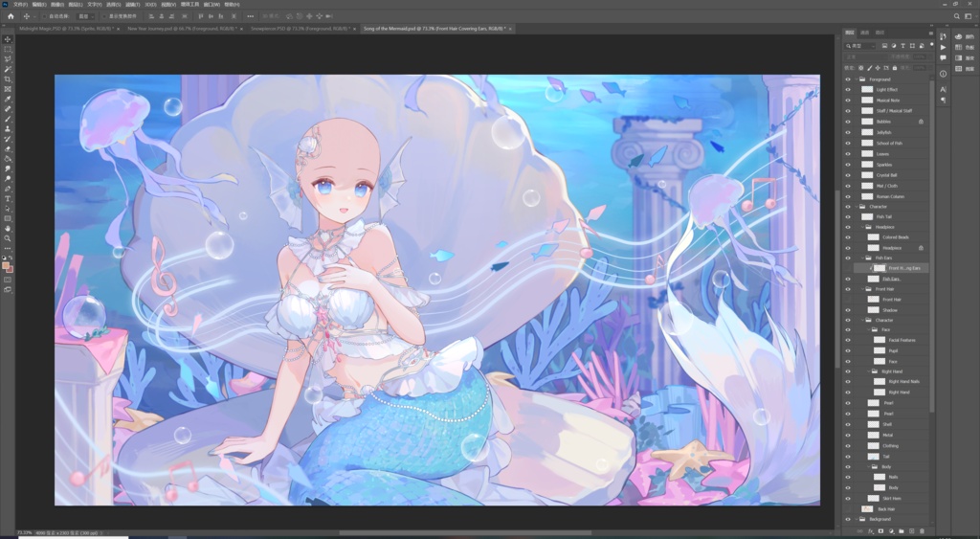The height and width of the screenshot is (539, 980).
Task: Select the Horizontal Type tool
Action: click(x=8, y=199)
